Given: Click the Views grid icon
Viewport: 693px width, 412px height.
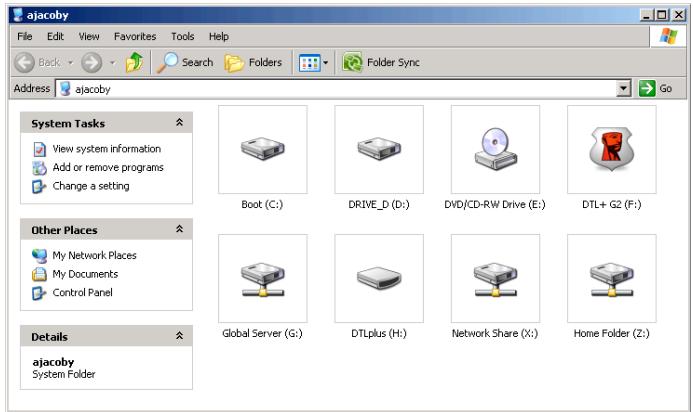Looking at the screenshot, I should coord(309,63).
